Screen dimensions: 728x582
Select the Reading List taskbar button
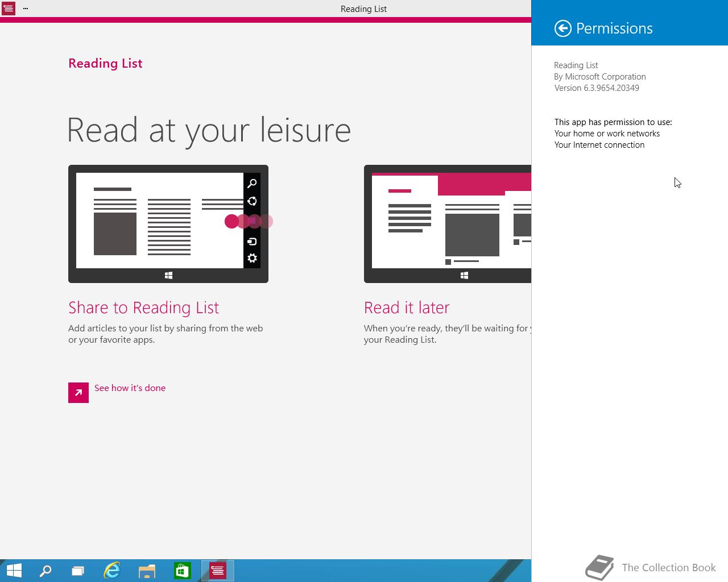[x=217, y=571]
